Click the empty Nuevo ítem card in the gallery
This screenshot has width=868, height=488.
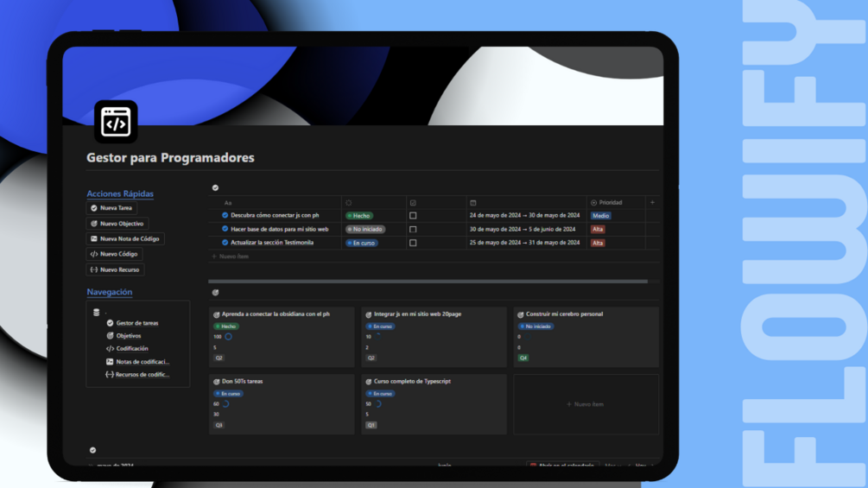point(586,404)
